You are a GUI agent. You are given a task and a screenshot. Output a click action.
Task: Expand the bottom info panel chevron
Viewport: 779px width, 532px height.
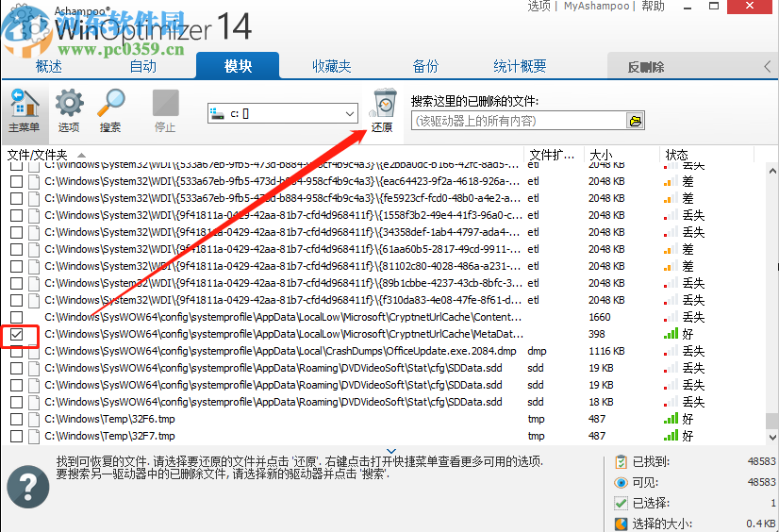[x=391, y=451]
